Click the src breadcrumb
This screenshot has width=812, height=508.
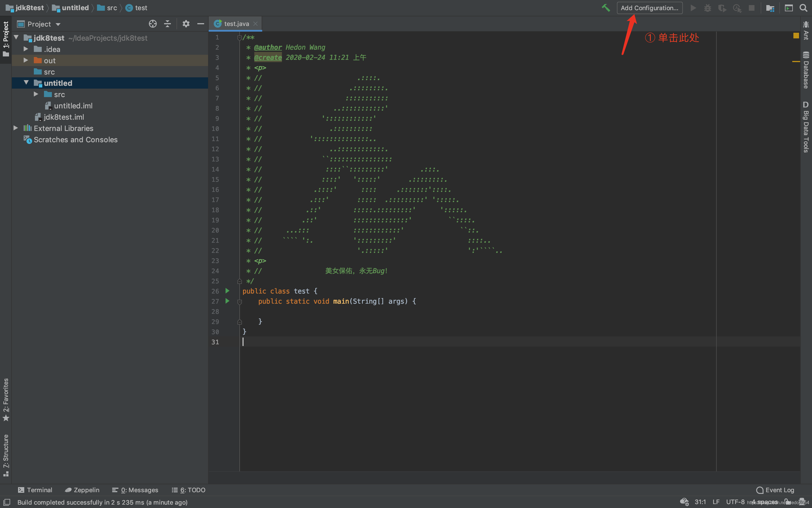(x=107, y=8)
